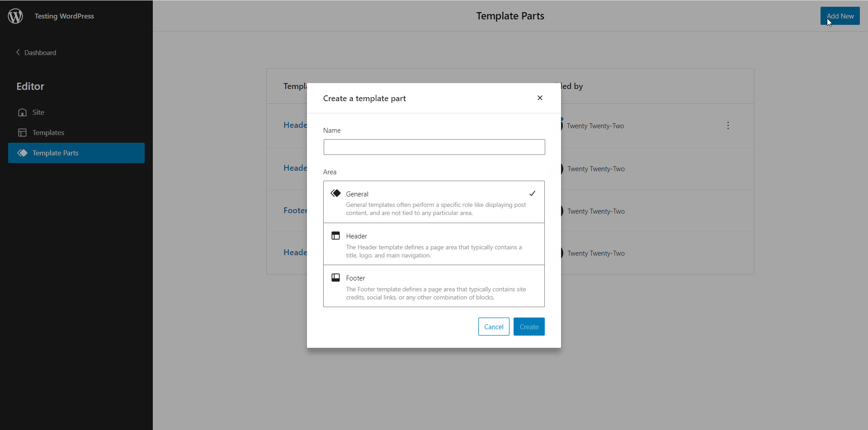
Task: Click the Templates layout icon
Action: (22, 133)
